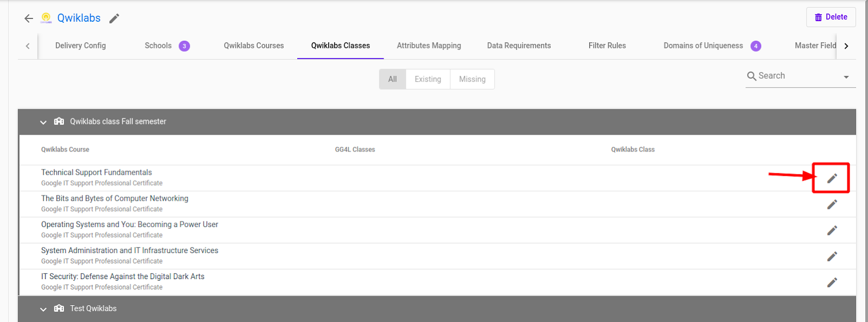Open the Qwiklabs Courses tab

pos(254,46)
